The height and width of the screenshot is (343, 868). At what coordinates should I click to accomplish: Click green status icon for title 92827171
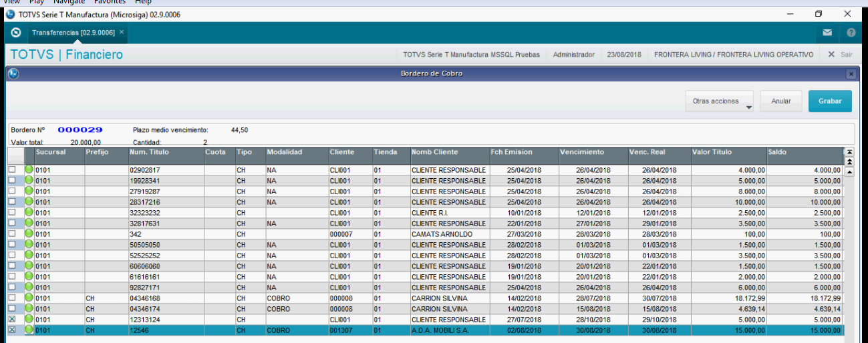pos(29,288)
